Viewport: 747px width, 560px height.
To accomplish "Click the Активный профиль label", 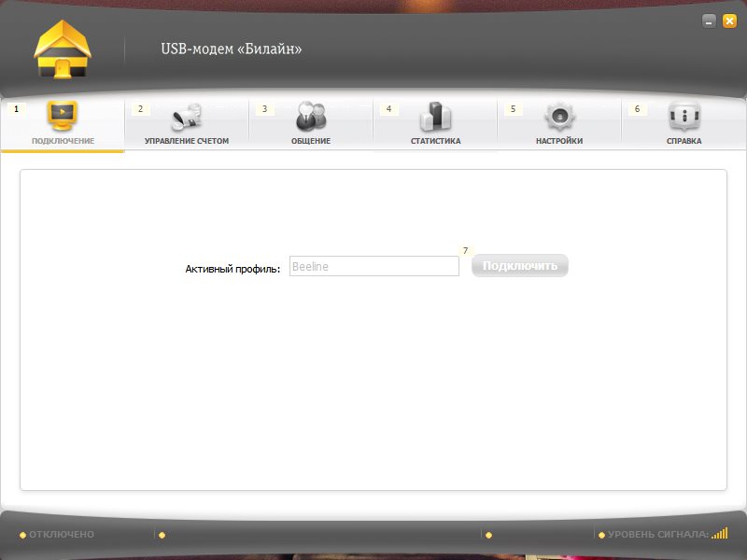I will coord(233,269).
